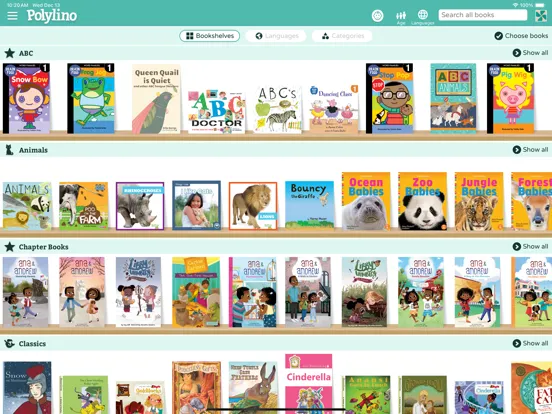The width and height of the screenshot is (552, 414).
Task: Switch to Languages view pill
Action: (276, 36)
